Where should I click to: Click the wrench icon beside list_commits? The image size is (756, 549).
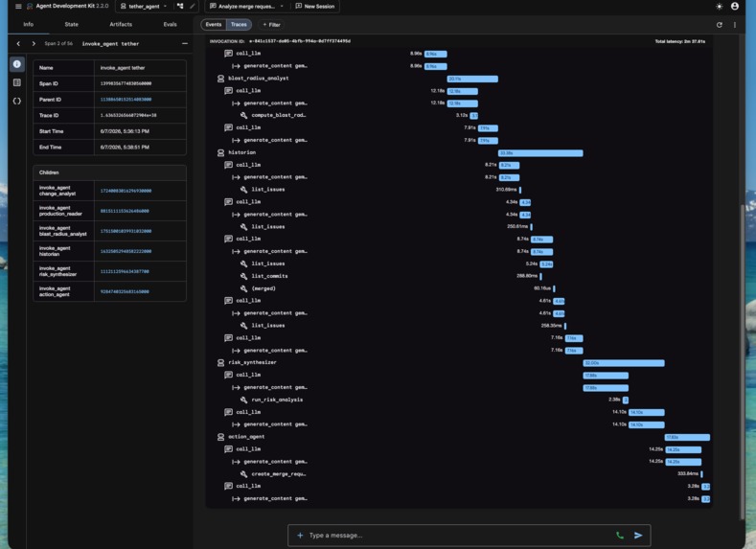coord(244,276)
